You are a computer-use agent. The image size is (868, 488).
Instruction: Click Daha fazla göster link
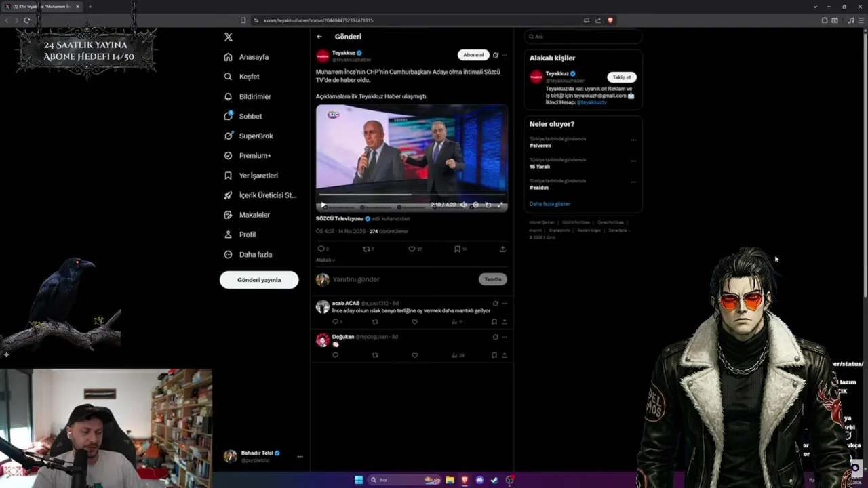coord(550,204)
